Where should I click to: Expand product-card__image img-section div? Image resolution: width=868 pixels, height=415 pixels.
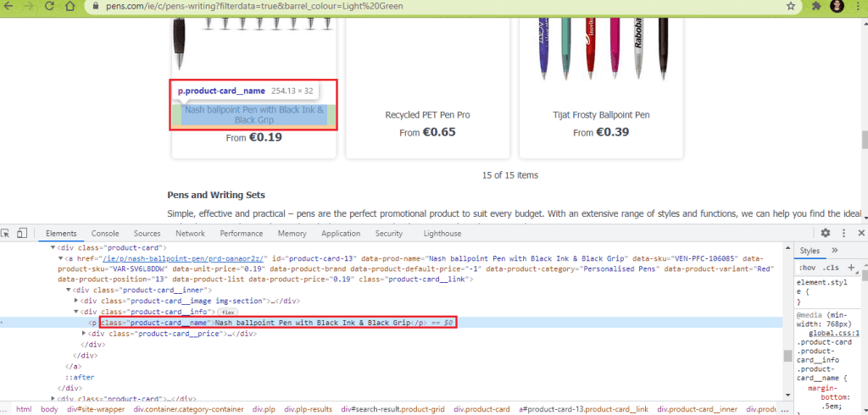click(76, 301)
